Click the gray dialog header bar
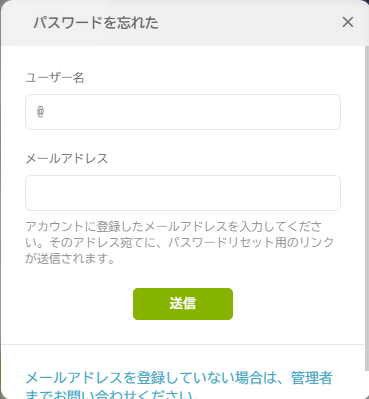 (183, 23)
